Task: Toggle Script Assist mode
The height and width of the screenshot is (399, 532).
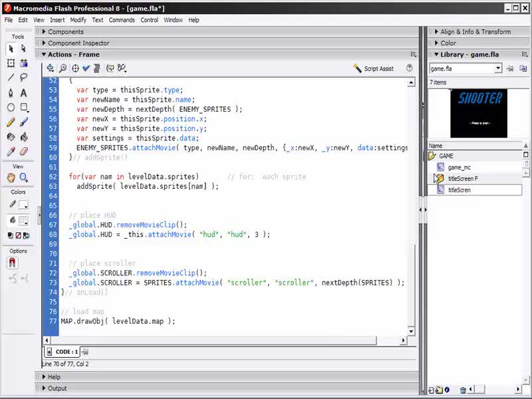Action: tap(374, 68)
